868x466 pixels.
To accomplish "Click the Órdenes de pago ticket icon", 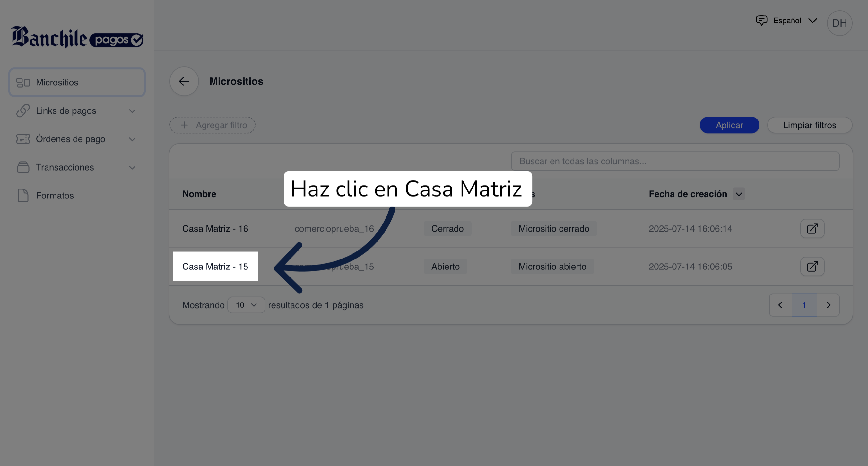I will pos(23,139).
